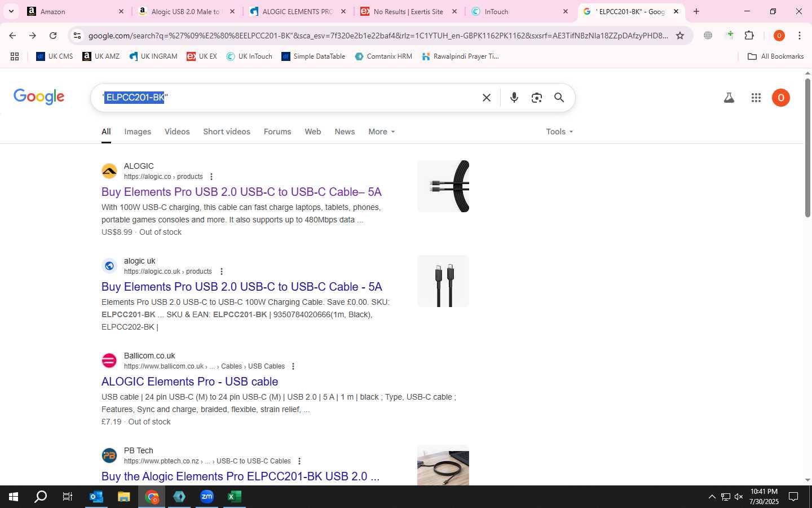
Task: Open more options for PB Tech result
Action: point(299,461)
